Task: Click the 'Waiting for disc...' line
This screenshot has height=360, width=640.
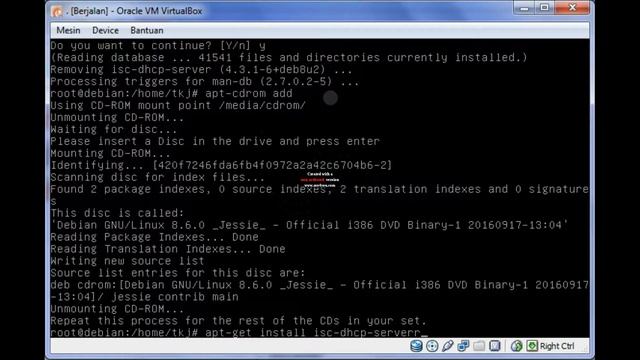Action: tap(114, 129)
